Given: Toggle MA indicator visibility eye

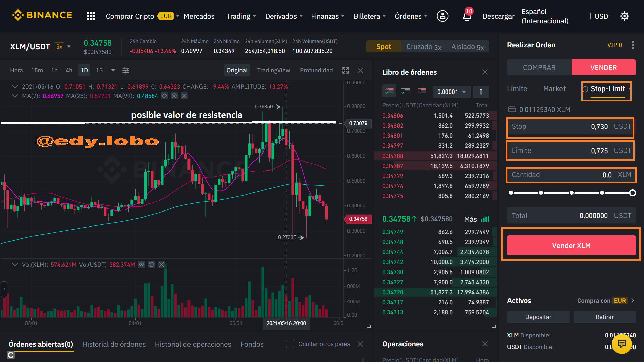Looking at the screenshot, I should pos(164,96).
